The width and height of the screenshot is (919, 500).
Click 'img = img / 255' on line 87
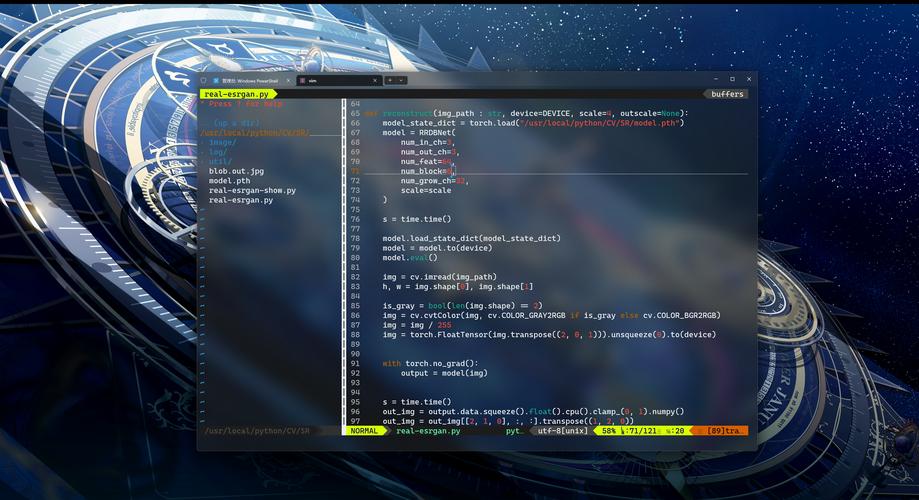click(x=417, y=325)
